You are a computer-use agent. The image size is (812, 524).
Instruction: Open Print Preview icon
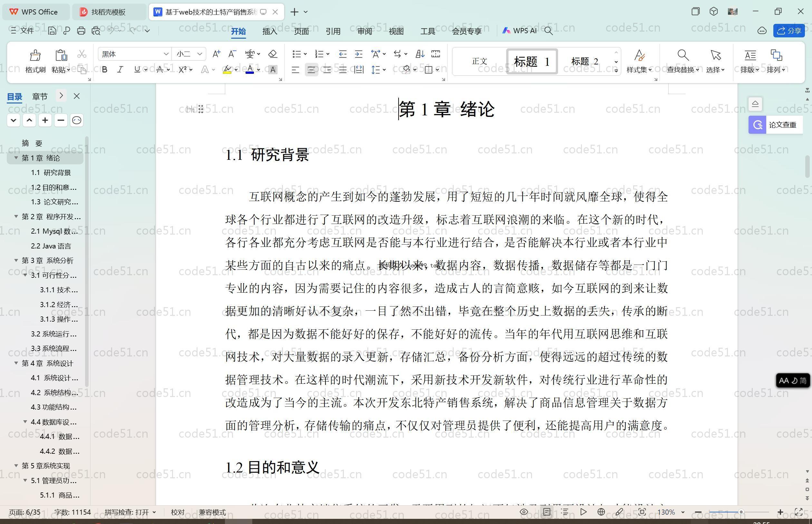pos(96,31)
